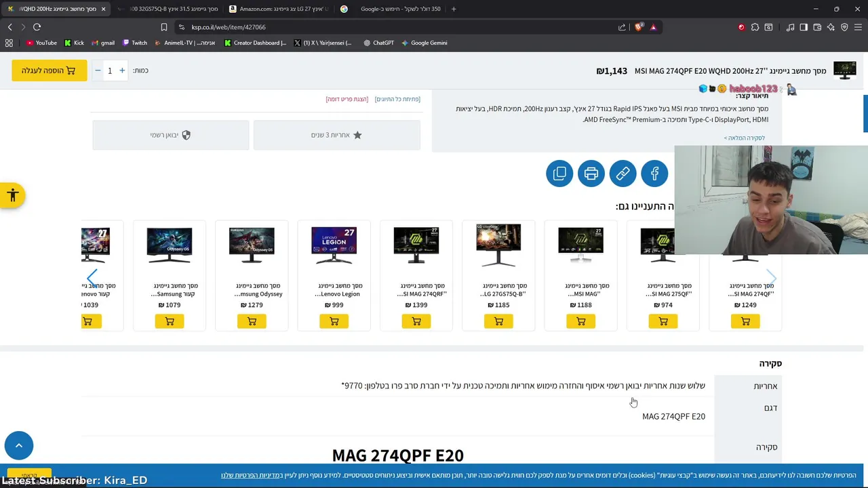Viewport: 868px width, 488px height.
Task: Open the לסקירה המלאה full review link
Action: [744, 138]
